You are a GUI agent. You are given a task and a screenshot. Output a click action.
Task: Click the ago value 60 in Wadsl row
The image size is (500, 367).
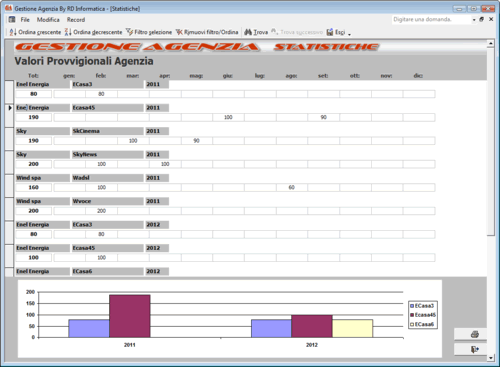(292, 187)
